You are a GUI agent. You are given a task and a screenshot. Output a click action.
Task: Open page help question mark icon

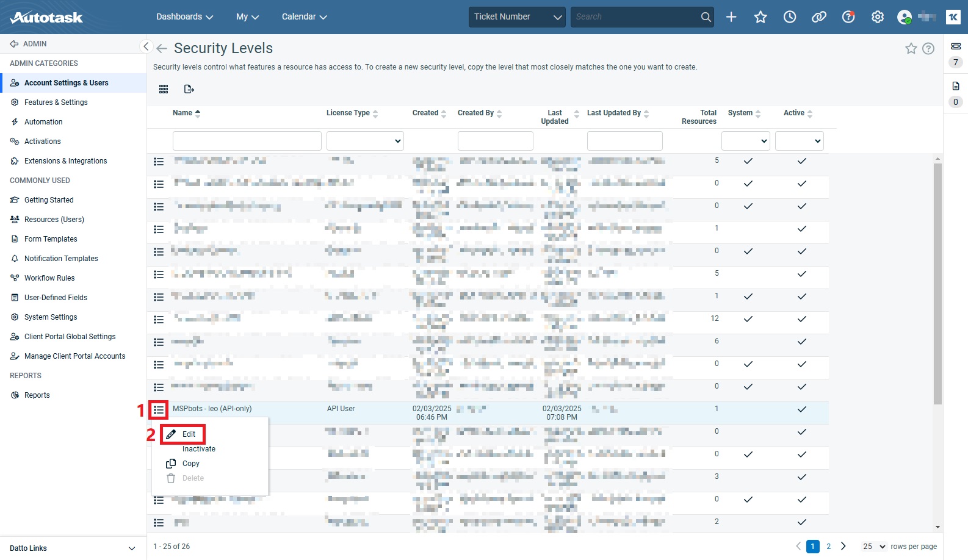(928, 48)
